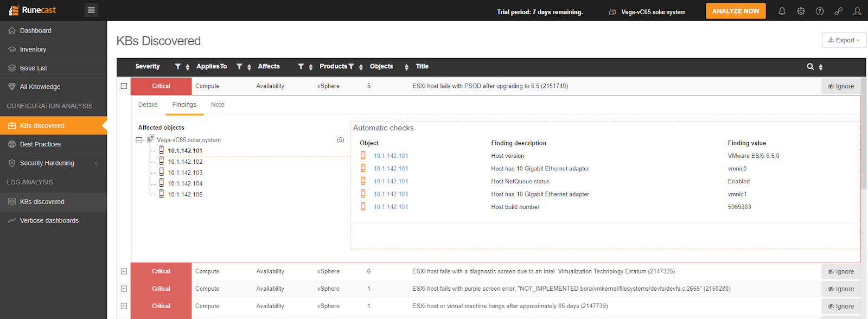Image resolution: width=868 pixels, height=319 pixels.
Task: Click host icon for Host build number row
Action: tap(363, 207)
